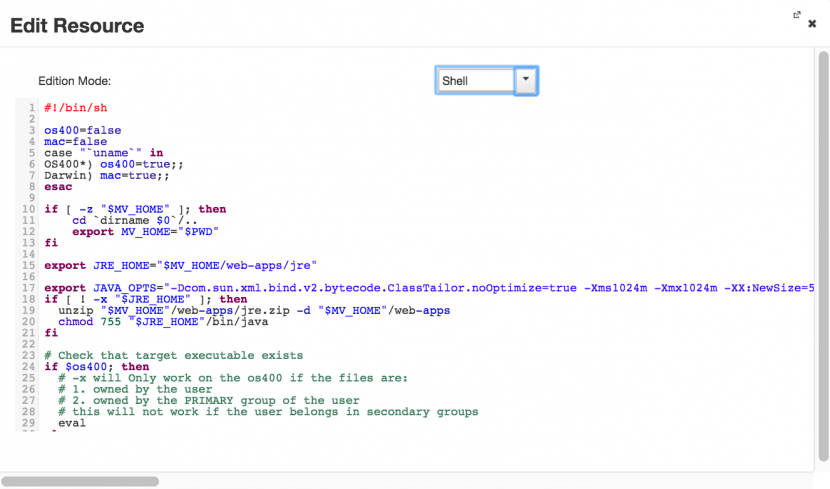
Task: Click the Shell edition mode field
Action: pyautogui.click(x=476, y=81)
